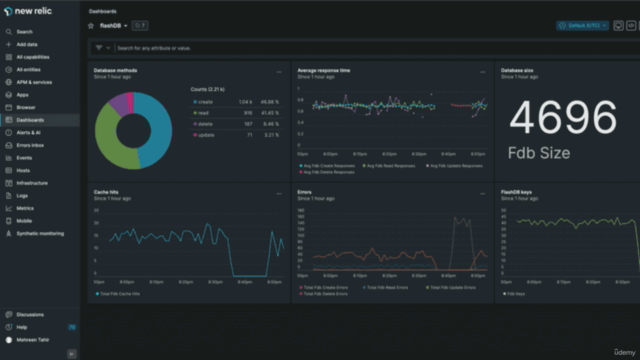The width and height of the screenshot is (640, 360).
Task: Toggle Total Fdb Cache Hits legend
Action: click(x=118, y=294)
